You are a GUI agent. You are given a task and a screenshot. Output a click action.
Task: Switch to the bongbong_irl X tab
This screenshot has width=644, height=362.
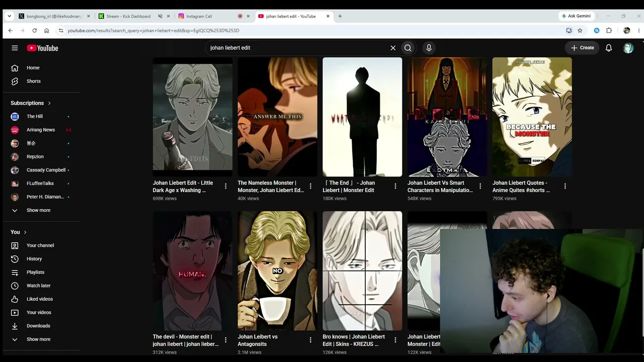pyautogui.click(x=54, y=16)
